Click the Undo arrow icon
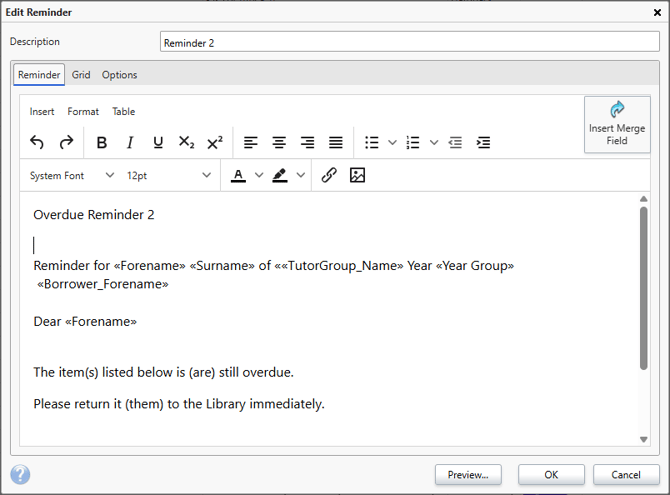670x495 pixels. [x=37, y=143]
